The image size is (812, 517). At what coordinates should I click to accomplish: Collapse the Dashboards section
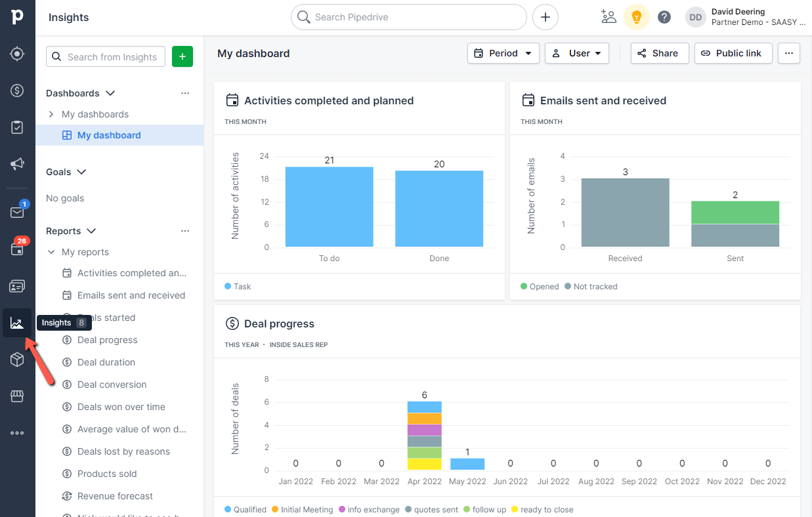point(110,93)
